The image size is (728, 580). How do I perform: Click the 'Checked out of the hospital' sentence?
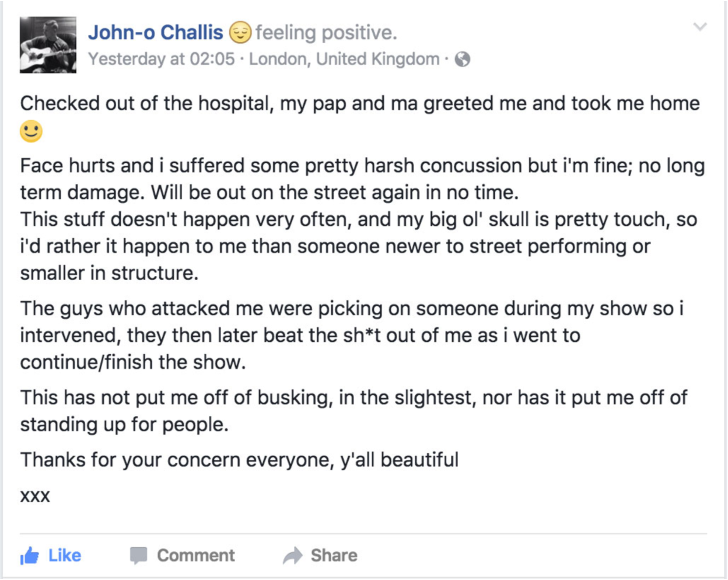coord(360,103)
